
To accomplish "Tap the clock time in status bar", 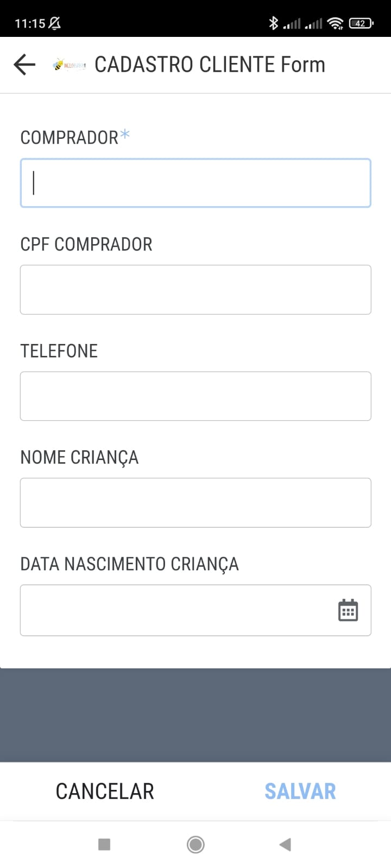I will click(30, 23).
